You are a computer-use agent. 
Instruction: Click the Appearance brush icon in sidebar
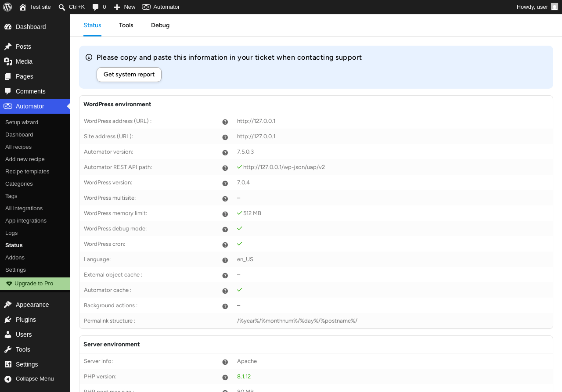(8, 305)
